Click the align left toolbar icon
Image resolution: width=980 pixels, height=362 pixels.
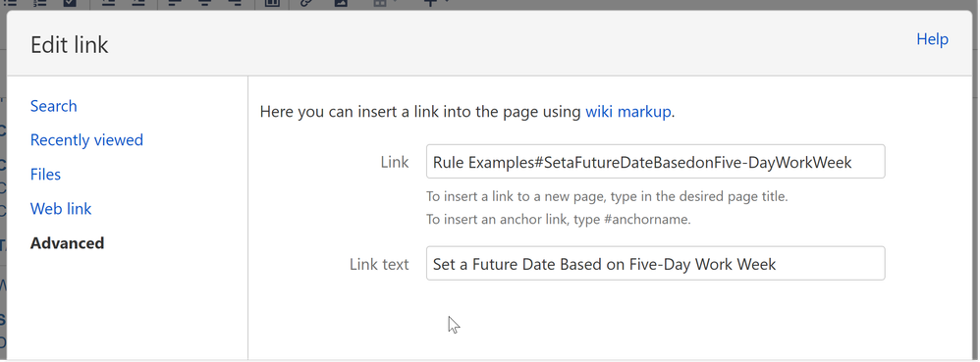176,3
